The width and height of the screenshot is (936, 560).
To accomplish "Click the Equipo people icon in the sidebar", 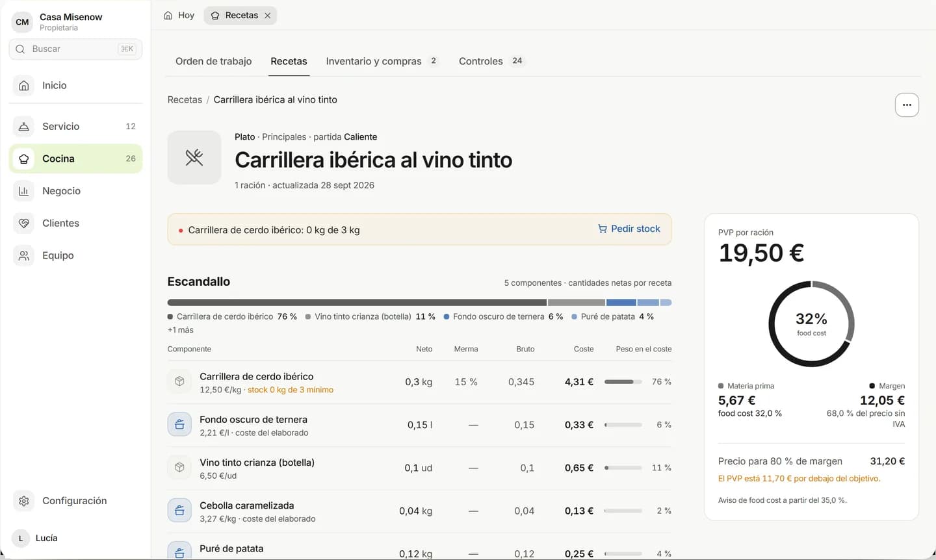I will point(24,255).
